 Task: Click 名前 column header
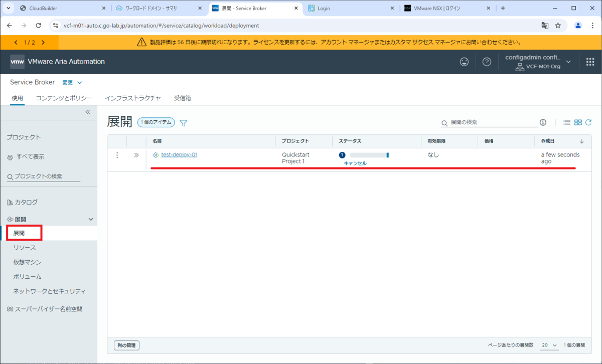(x=157, y=141)
